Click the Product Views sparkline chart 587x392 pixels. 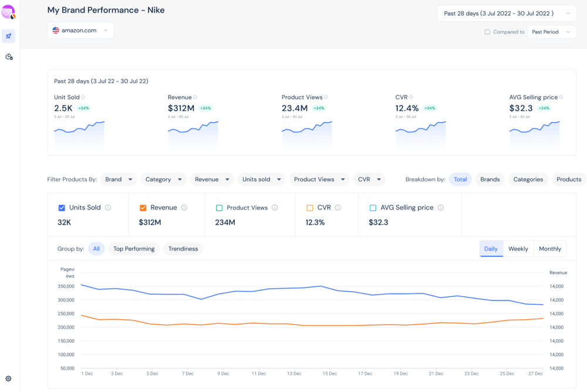pos(307,134)
